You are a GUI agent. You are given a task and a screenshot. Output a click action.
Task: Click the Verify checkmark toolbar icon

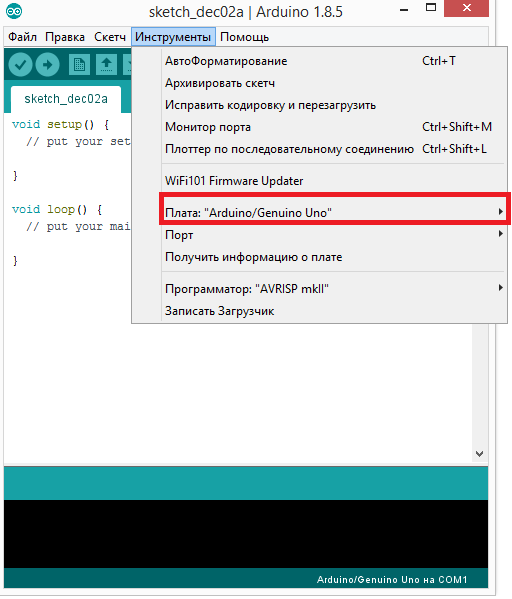[20, 65]
